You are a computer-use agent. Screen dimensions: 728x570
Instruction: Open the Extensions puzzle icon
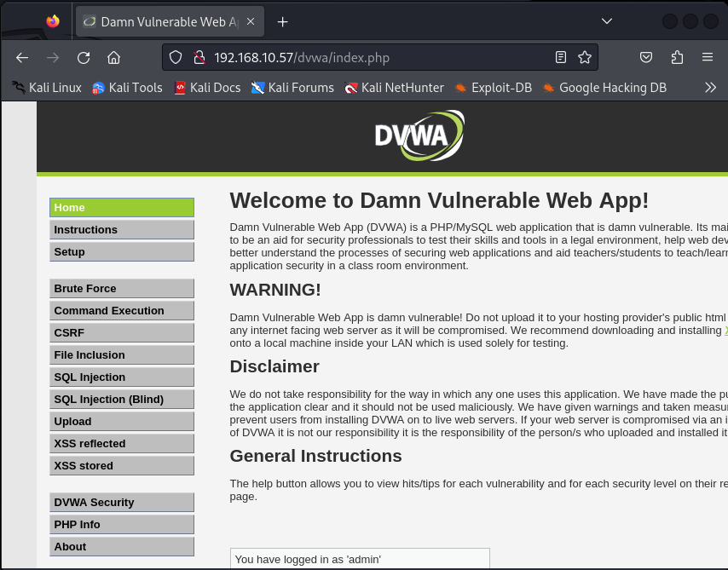pos(677,57)
